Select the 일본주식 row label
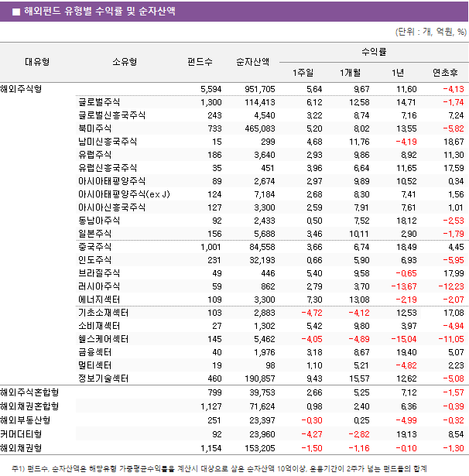Screen dimensions: 469x476 point(94,234)
